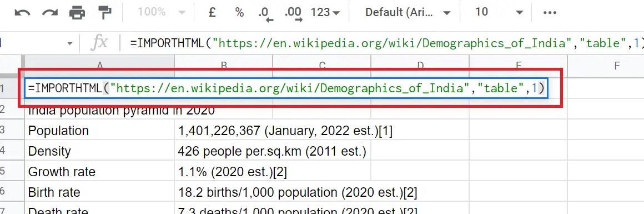Format as currency with £ button
644x214 pixels.
212,12
